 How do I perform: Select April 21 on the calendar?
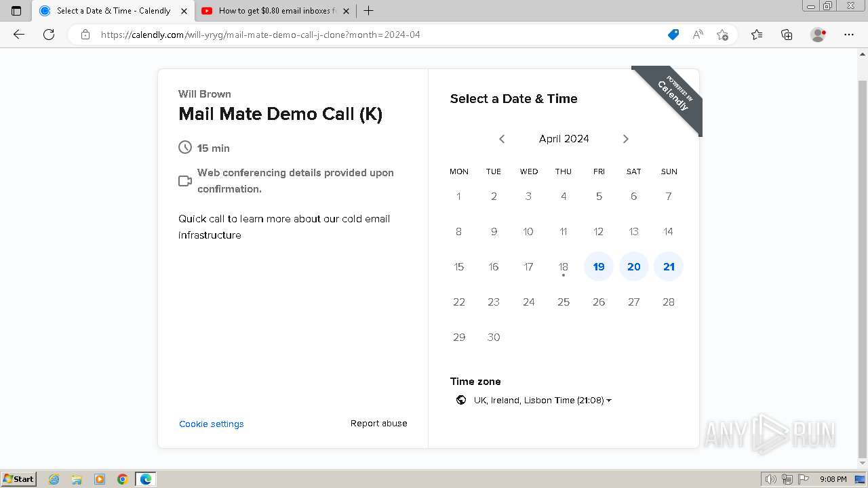(x=669, y=267)
